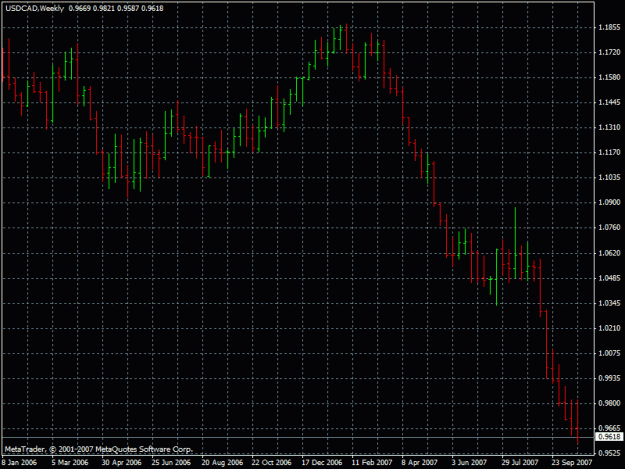Click the 3 Jun 2007 date label

coord(469,463)
